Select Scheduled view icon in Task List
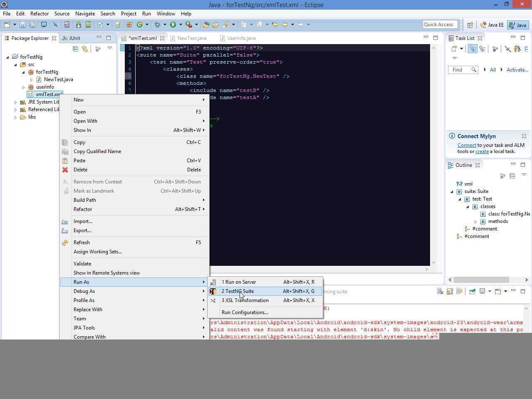 tap(483, 49)
